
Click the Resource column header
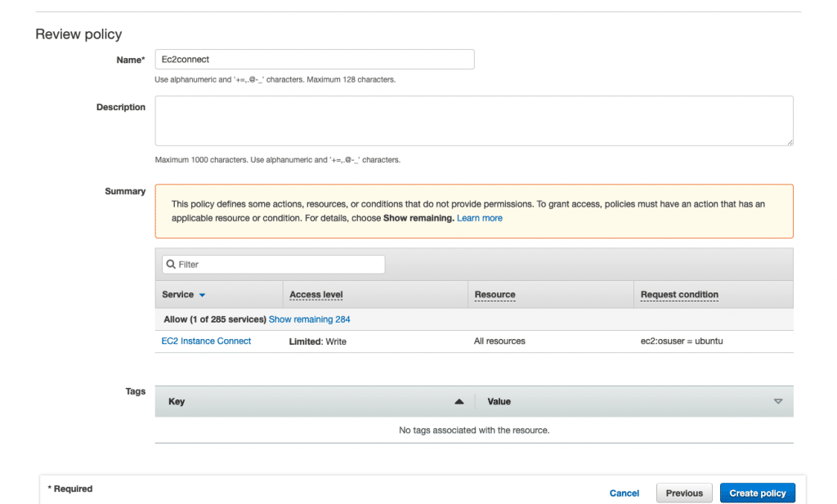pos(495,295)
